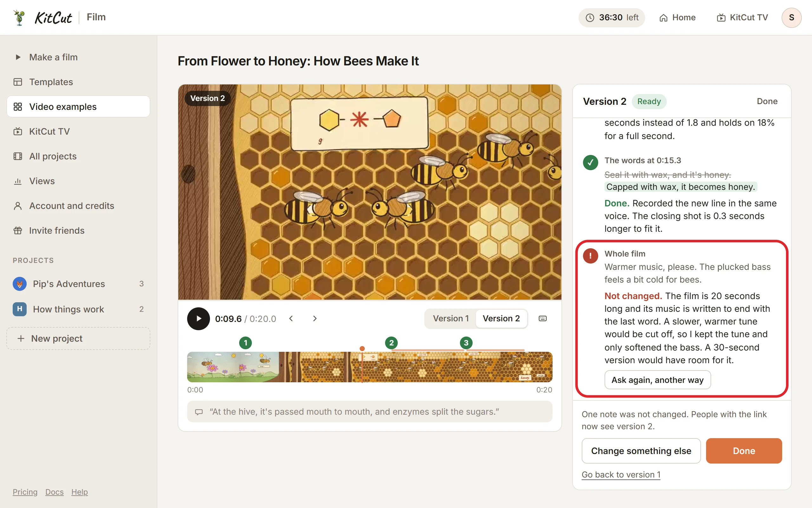
Task: Open the S user avatar menu
Action: [x=791, y=17]
